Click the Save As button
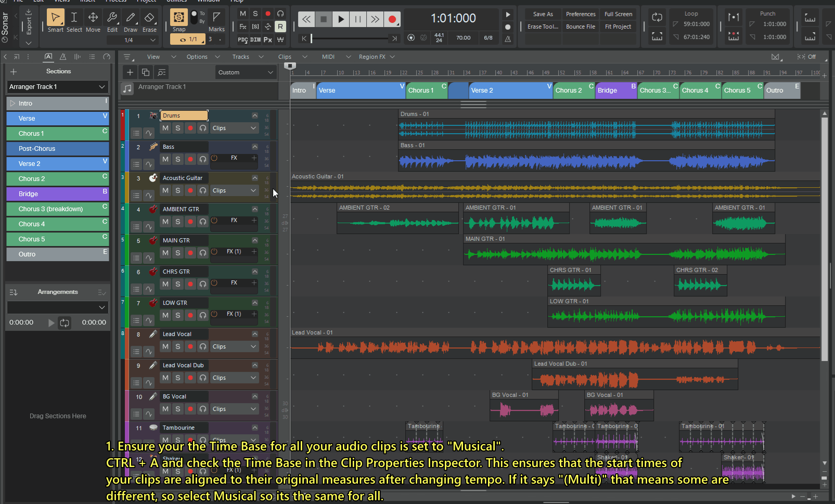 click(x=543, y=14)
